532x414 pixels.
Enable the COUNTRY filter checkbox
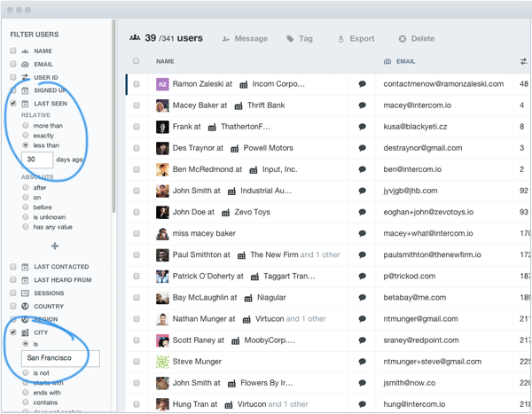(x=13, y=306)
